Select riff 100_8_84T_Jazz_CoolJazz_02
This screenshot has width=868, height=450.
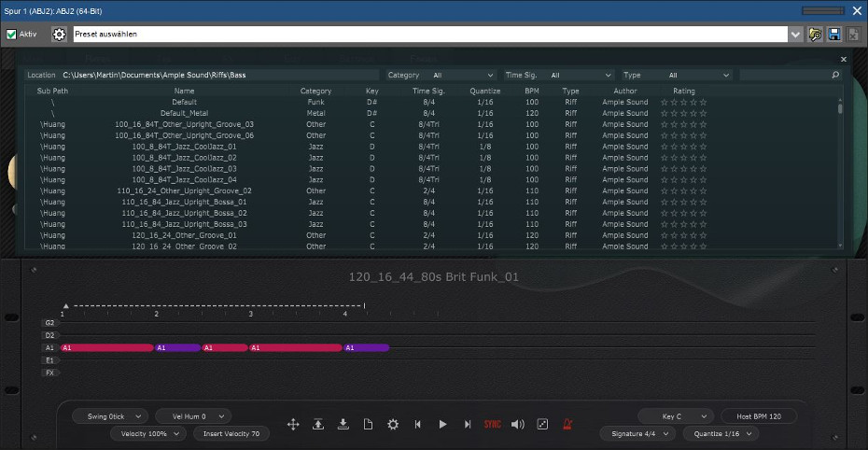(x=430, y=158)
